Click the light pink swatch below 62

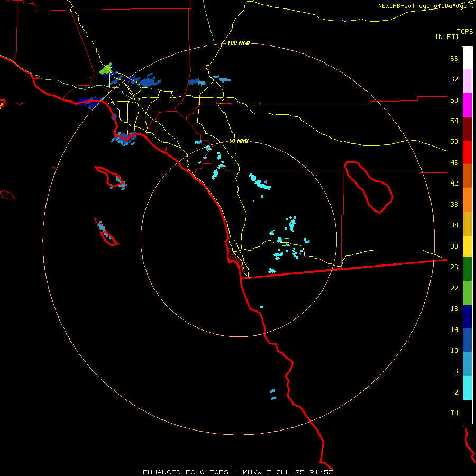467,81
